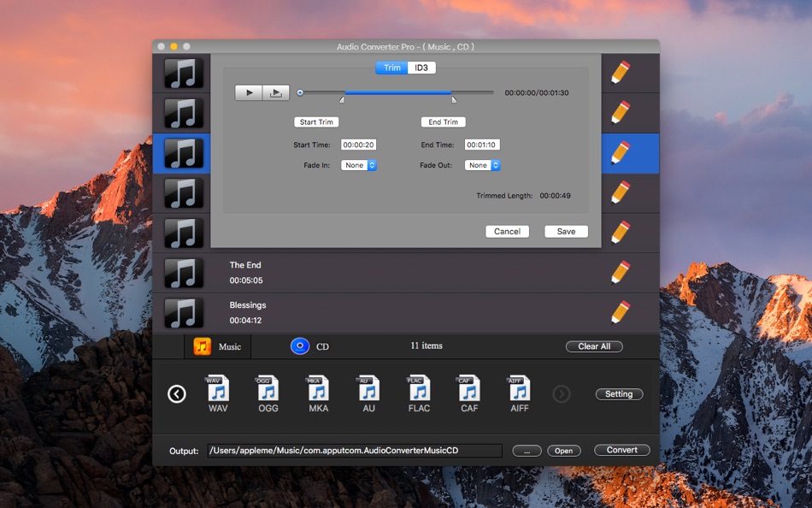Select the AIFF format icon
This screenshot has height=508, width=812.
(x=519, y=391)
